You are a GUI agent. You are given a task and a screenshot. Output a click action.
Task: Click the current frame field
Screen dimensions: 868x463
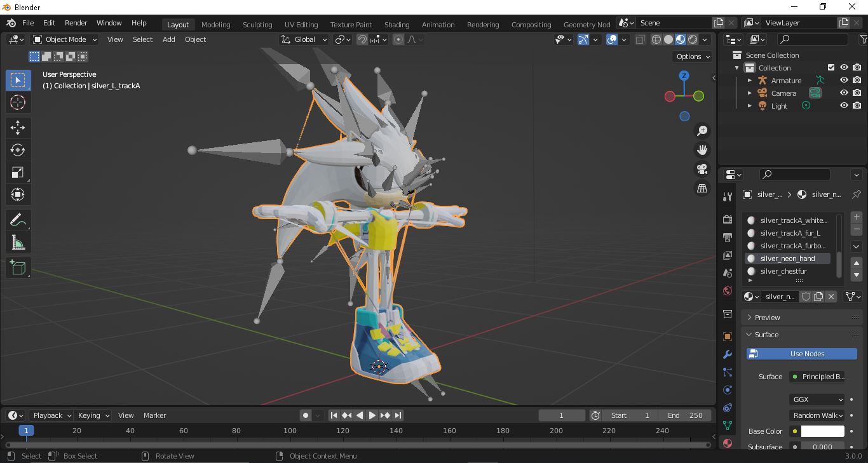[562, 415]
